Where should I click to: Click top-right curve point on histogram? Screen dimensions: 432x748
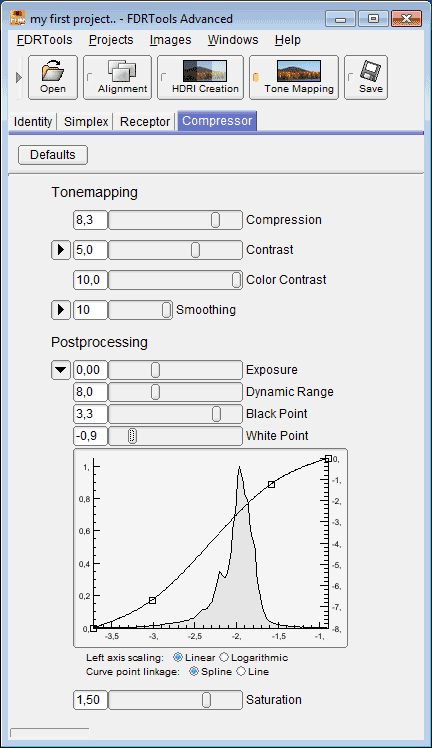(x=328, y=458)
